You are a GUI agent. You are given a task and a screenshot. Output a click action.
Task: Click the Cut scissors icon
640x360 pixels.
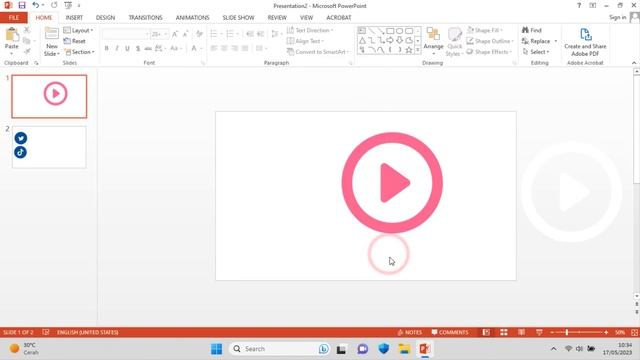[27, 30]
